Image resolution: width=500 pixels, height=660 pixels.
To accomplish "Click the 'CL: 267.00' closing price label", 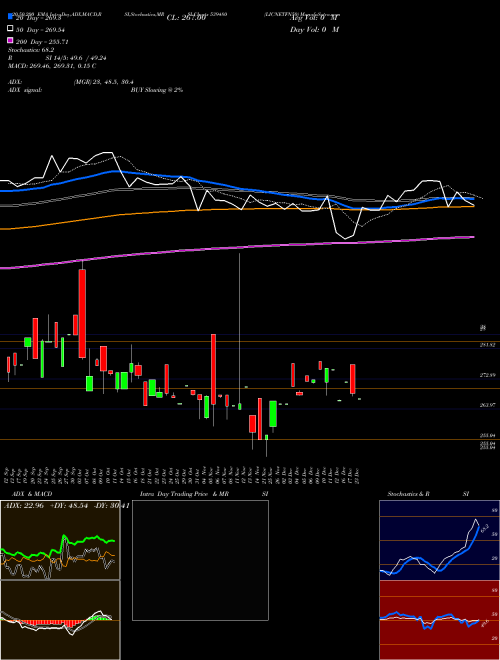I will [x=186, y=18].
